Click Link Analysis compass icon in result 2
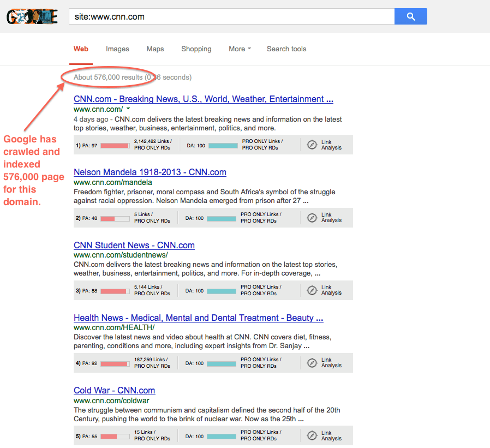The image size is (490, 448). coord(312,218)
